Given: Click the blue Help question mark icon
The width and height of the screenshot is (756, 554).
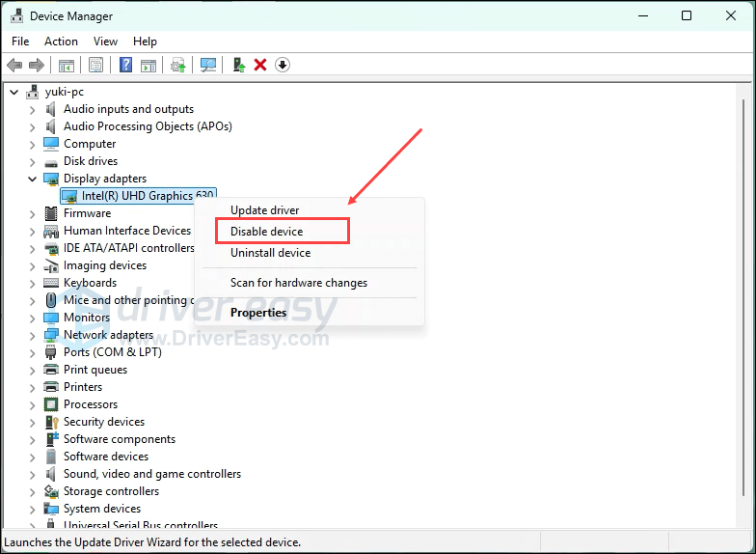Looking at the screenshot, I should pyautogui.click(x=125, y=65).
